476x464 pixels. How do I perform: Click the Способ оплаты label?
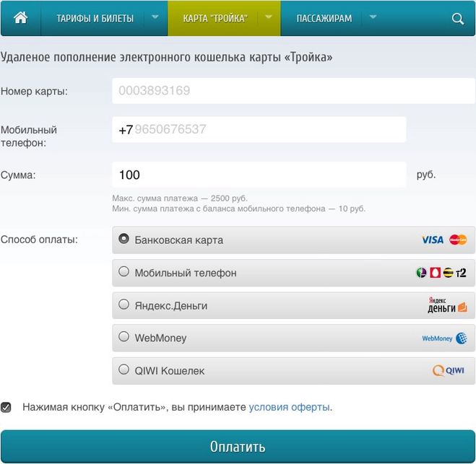(x=39, y=240)
